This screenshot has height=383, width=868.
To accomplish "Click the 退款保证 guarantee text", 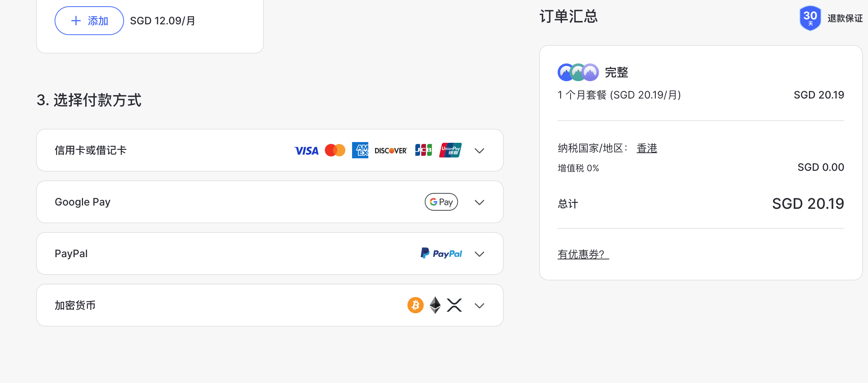I will coord(845,18).
